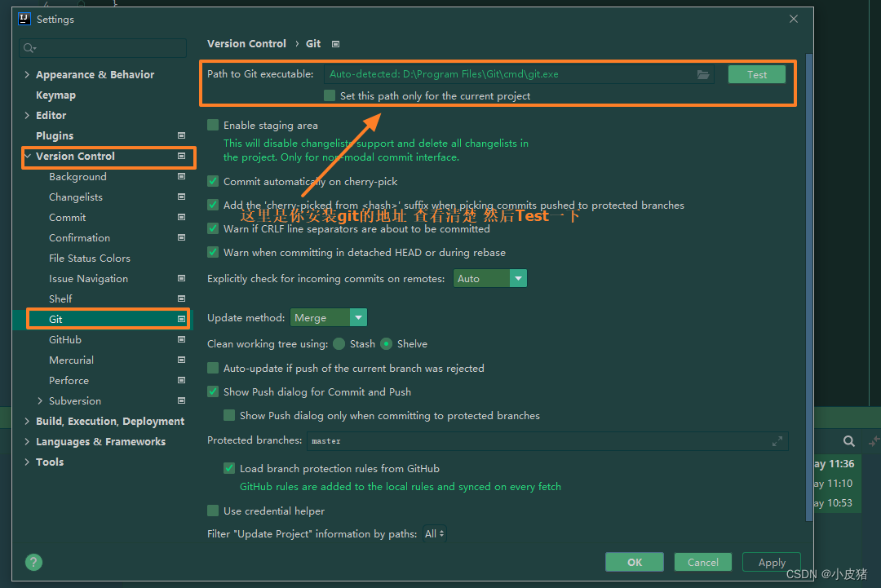Viewport: 881px width, 588px height.
Task: Select Mercurial settings page
Action: (x=71, y=360)
